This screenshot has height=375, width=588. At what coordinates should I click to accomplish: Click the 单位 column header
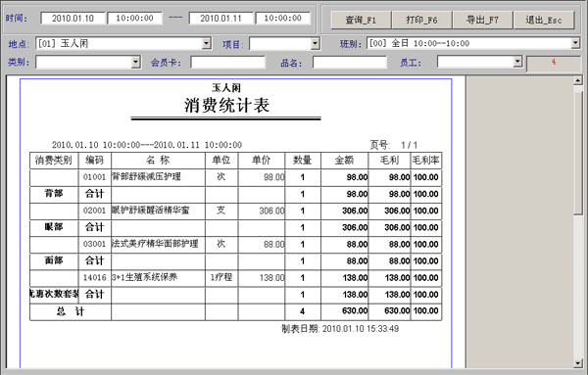(x=221, y=161)
